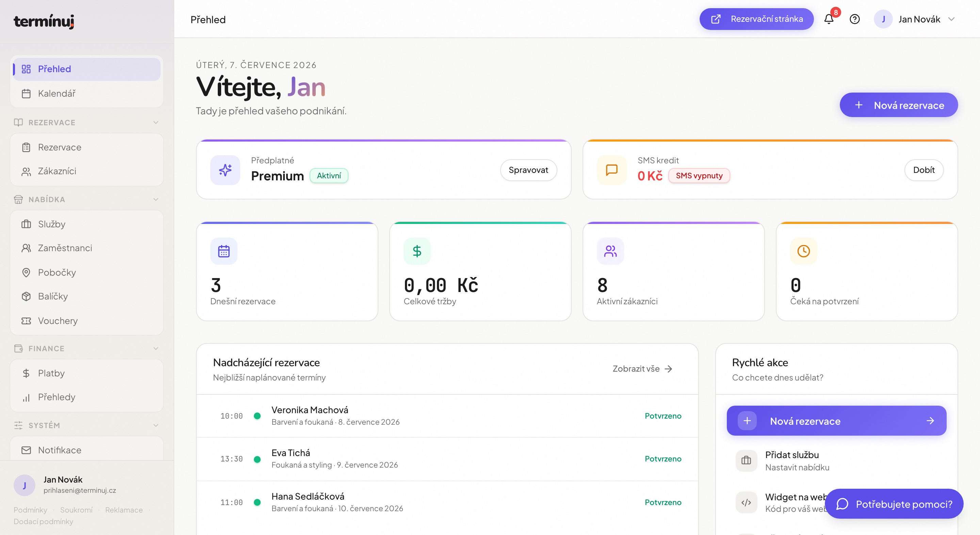Collapse the FINANCE sidebar section
This screenshot has width=980, height=535.
pos(156,348)
